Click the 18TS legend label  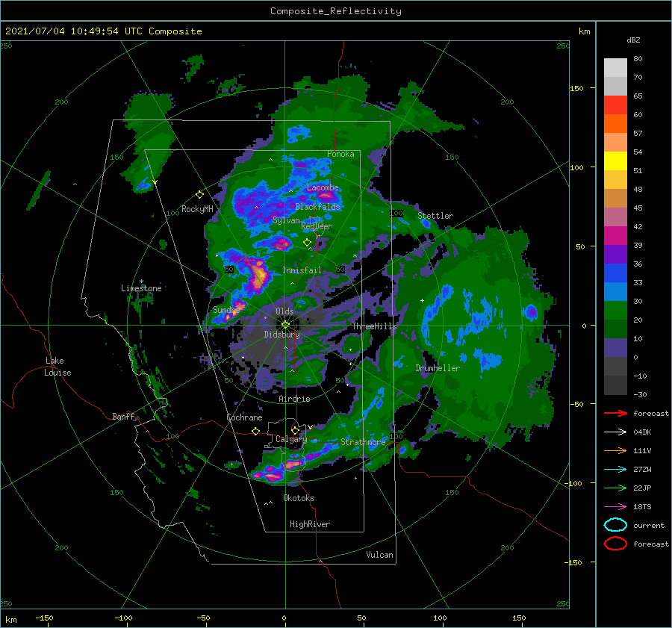(642, 507)
